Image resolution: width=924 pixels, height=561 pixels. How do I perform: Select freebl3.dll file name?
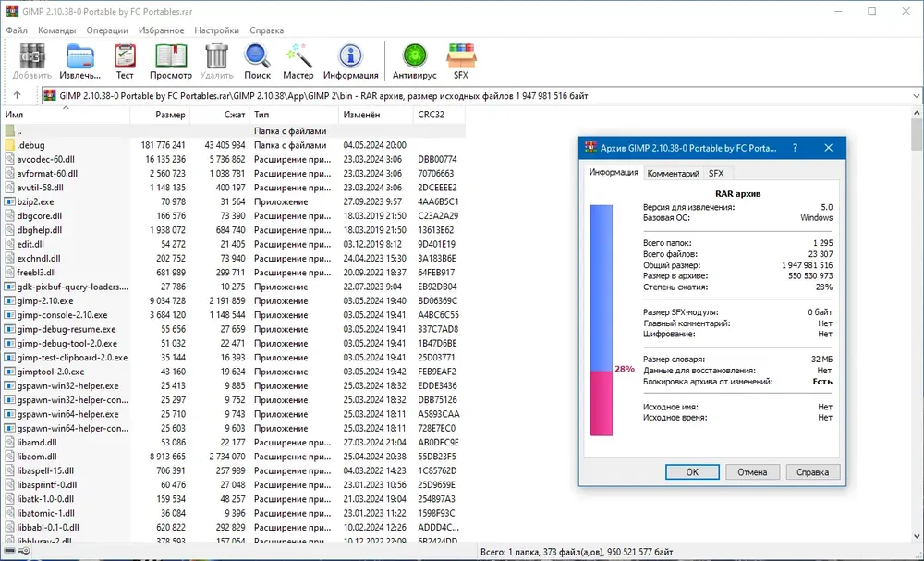[x=36, y=273]
